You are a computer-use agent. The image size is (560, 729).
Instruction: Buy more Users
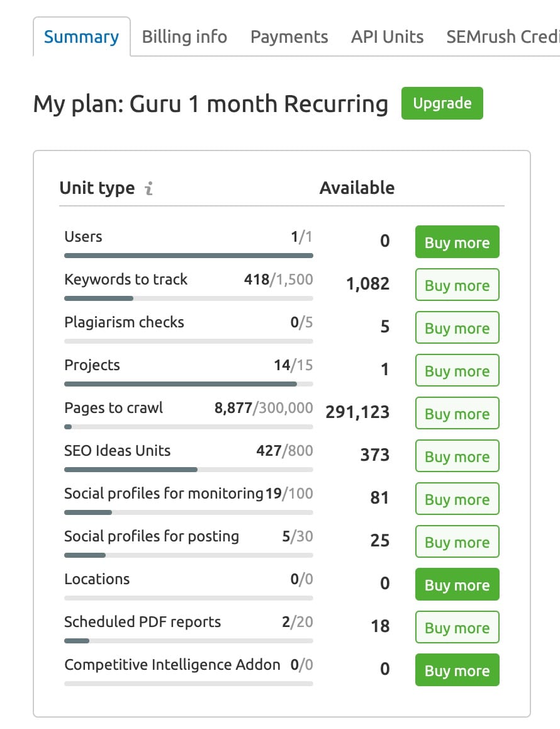click(x=457, y=242)
